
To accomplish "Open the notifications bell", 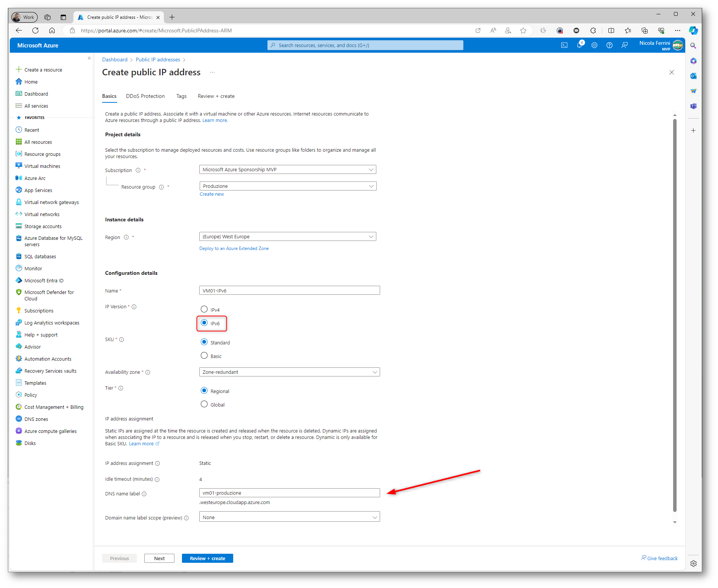I will tap(579, 45).
